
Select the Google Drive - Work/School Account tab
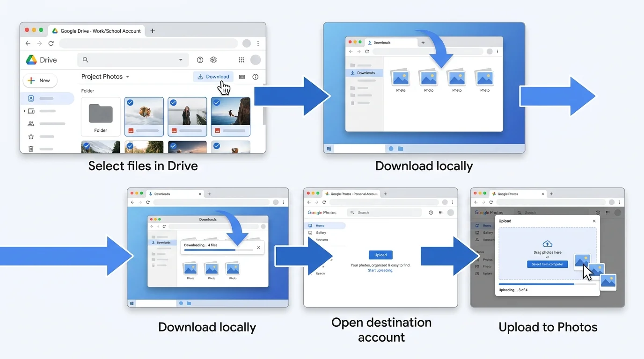pyautogui.click(x=96, y=31)
